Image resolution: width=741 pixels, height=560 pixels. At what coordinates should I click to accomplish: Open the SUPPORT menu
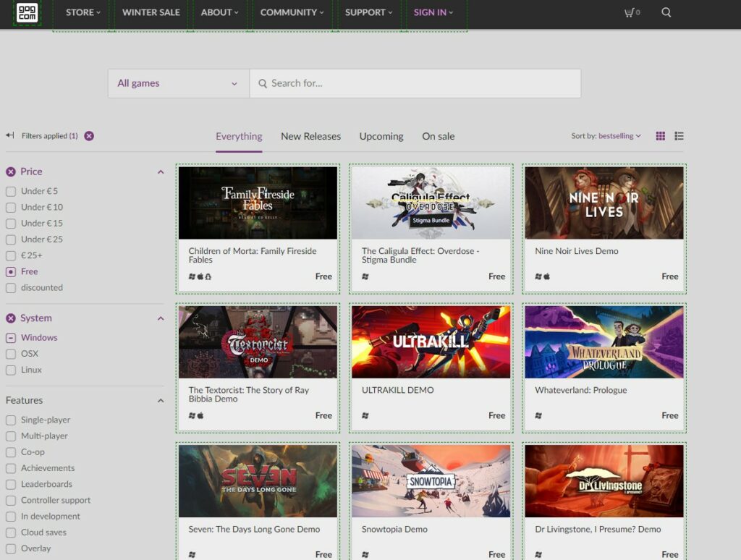coord(368,13)
